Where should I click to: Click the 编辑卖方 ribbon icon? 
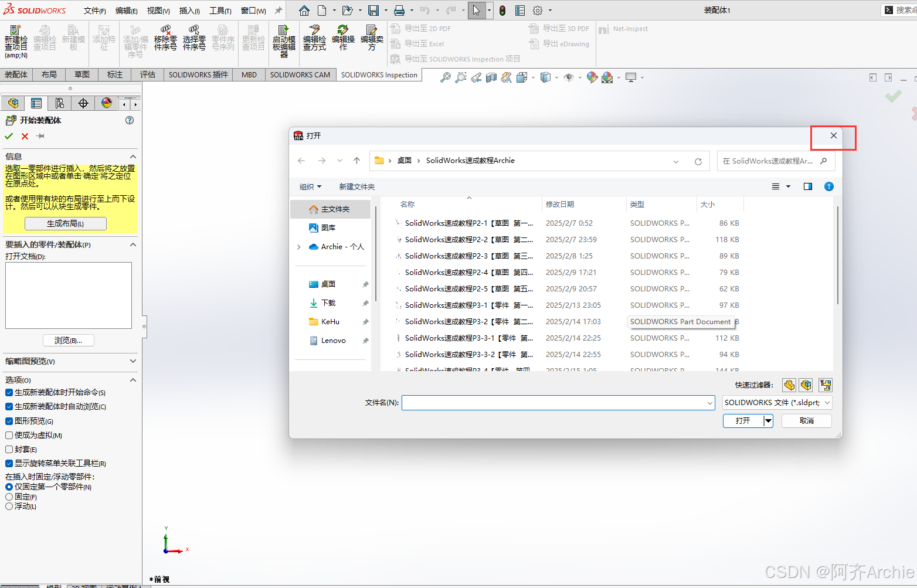[372, 38]
